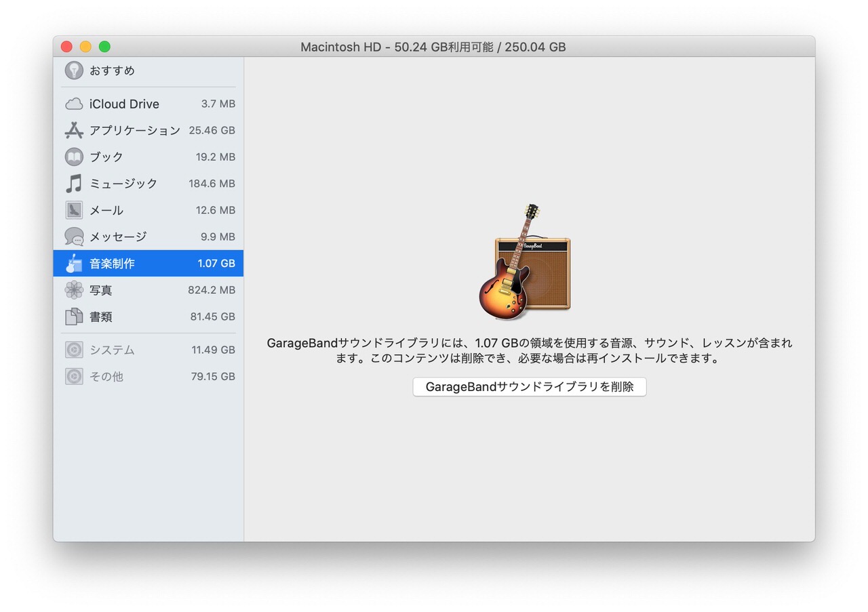Click the その他 label
This screenshot has height=612, width=868.
[x=106, y=376]
